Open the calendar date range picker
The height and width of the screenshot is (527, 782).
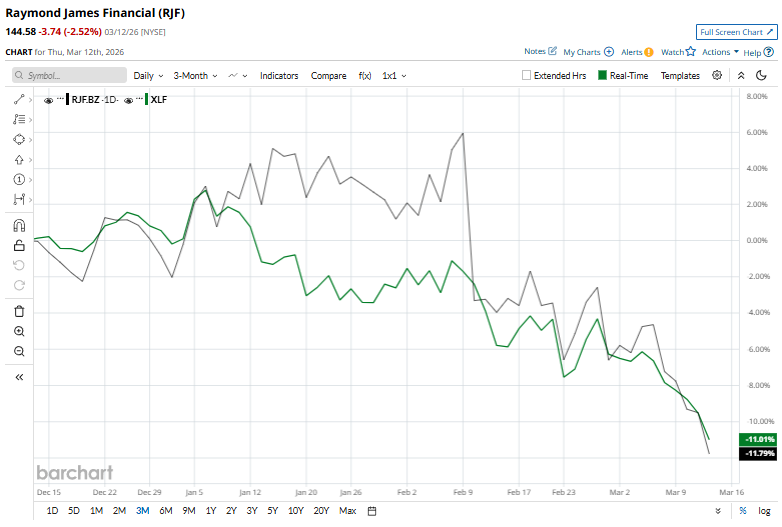click(x=371, y=511)
